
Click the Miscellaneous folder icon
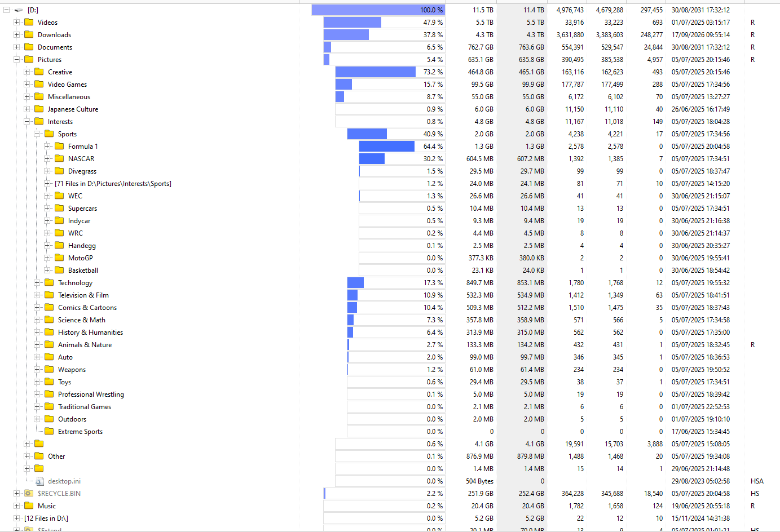pos(39,97)
